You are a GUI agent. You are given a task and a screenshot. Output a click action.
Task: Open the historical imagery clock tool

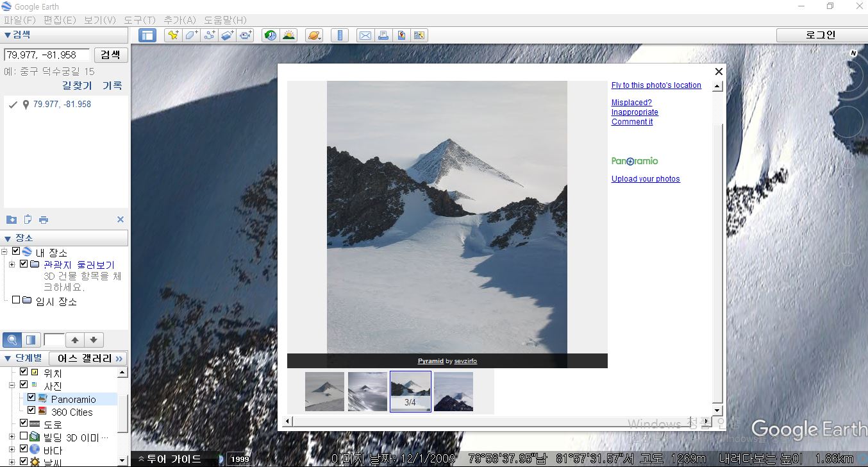(271, 35)
